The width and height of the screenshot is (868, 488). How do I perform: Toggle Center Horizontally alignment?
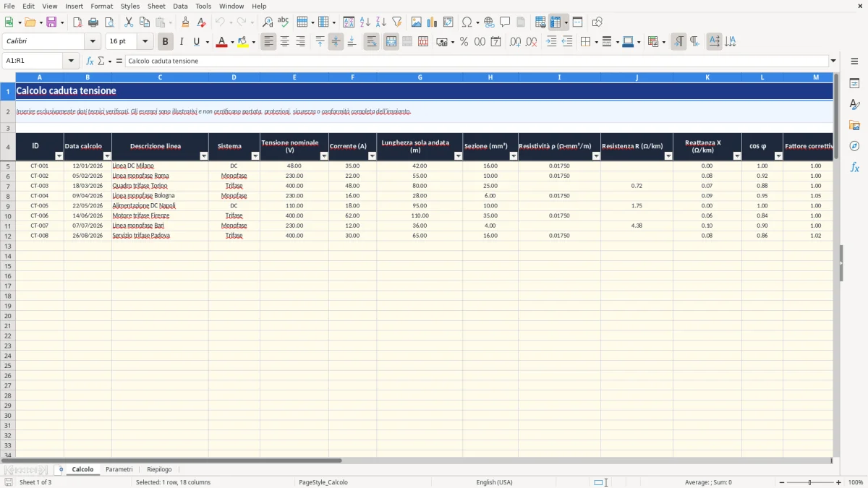284,42
